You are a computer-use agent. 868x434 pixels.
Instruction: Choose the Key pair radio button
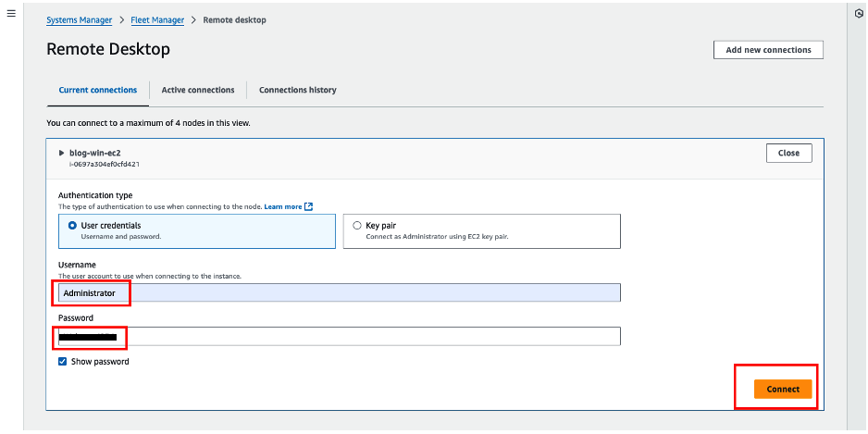pos(357,225)
